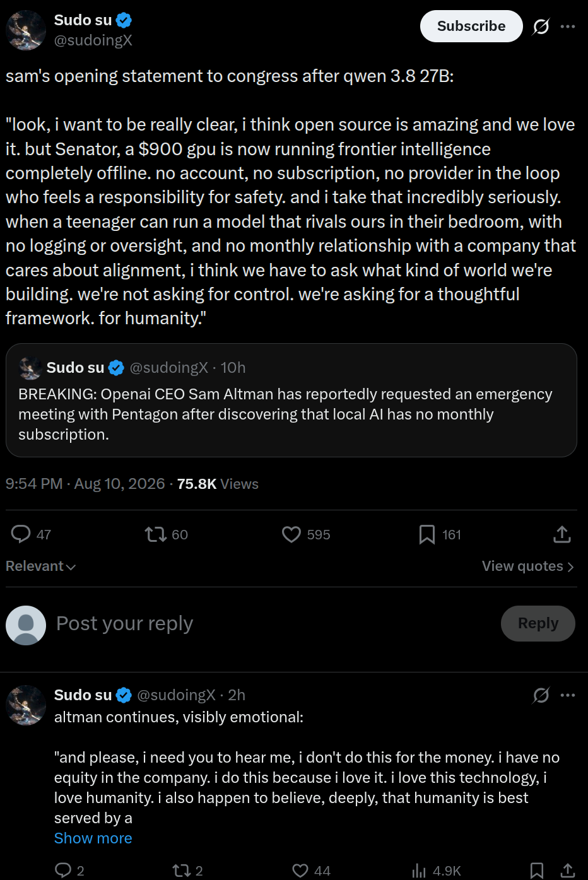The height and width of the screenshot is (880, 588).
Task: Bookmark the main post with 161 bookmarks
Action: tap(427, 534)
